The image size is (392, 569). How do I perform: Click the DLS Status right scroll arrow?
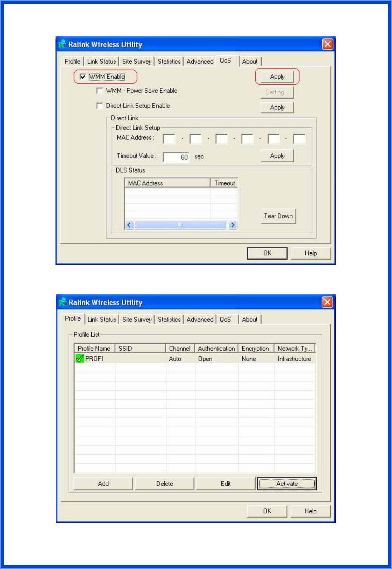[x=233, y=225]
